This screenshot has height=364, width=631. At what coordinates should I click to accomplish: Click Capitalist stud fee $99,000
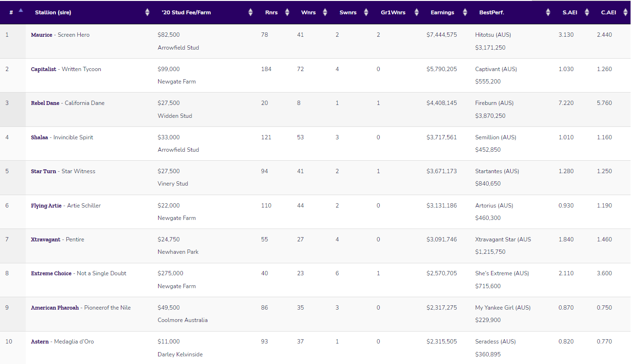[169, 69]
